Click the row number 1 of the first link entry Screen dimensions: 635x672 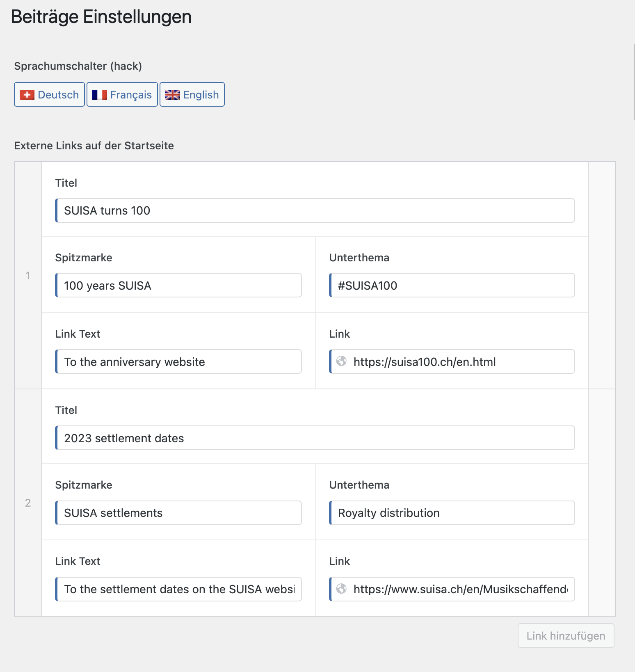tap(28, 275)
